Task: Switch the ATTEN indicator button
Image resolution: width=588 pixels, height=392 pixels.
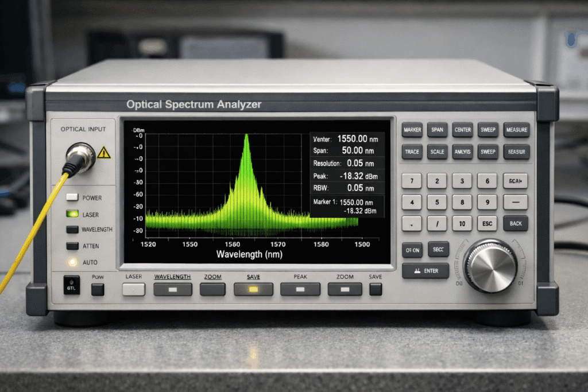Action: (72, 246)
